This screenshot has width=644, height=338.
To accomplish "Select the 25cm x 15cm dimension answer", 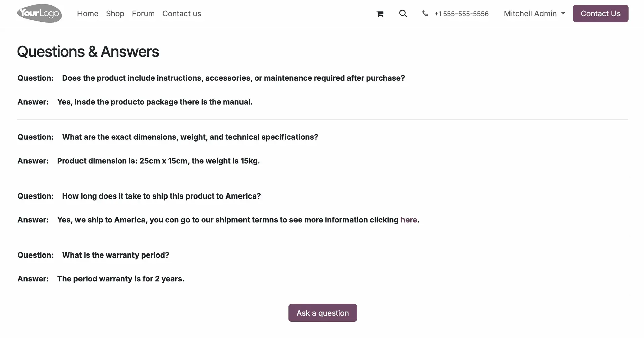I will click(x=158, y=161).
